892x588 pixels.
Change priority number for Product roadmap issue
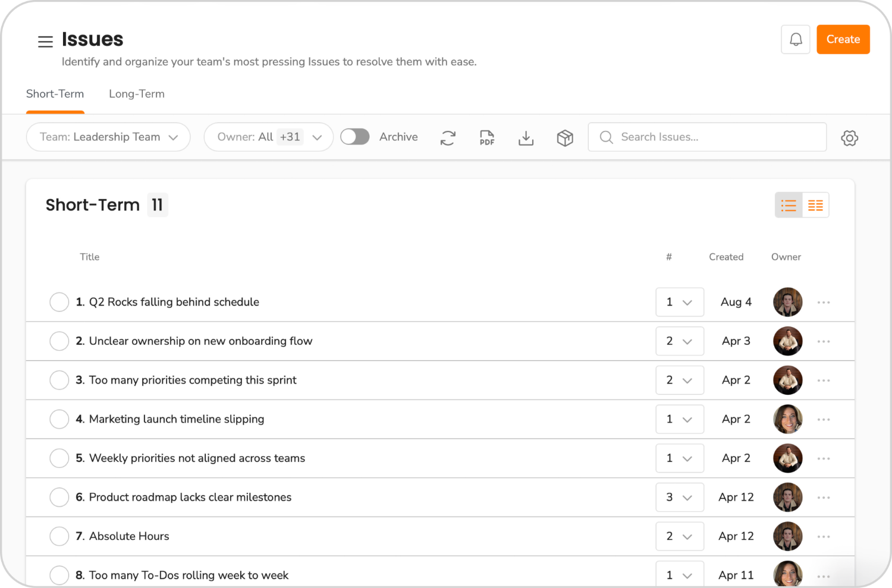(x=680, y=497)
